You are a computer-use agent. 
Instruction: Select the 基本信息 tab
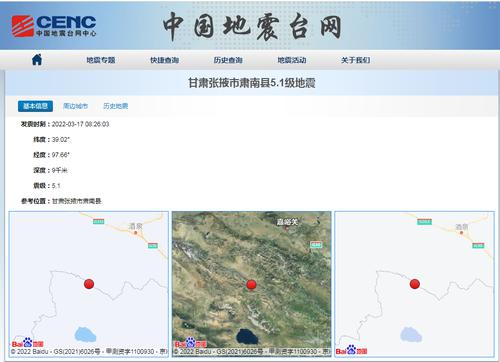[x=35, y=106]
